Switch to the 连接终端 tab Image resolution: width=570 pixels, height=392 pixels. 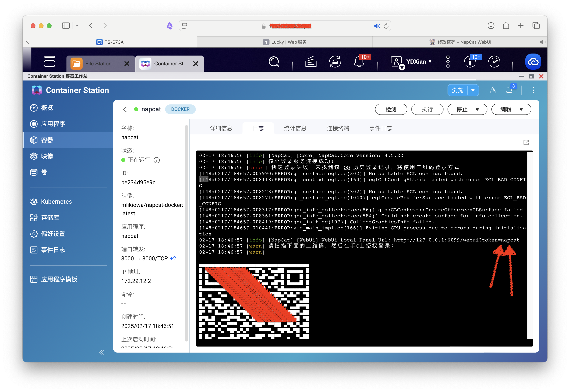click(338, 128)
